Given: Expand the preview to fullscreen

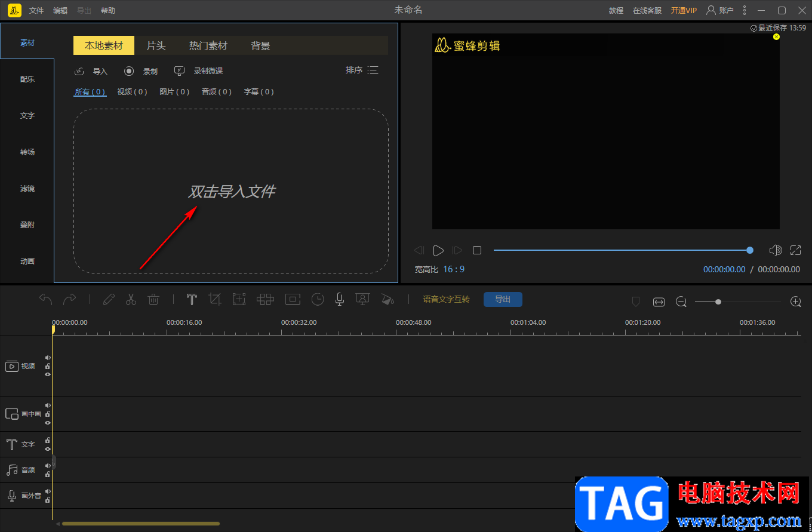Looking at the screenshot, I should pos(796,250).
